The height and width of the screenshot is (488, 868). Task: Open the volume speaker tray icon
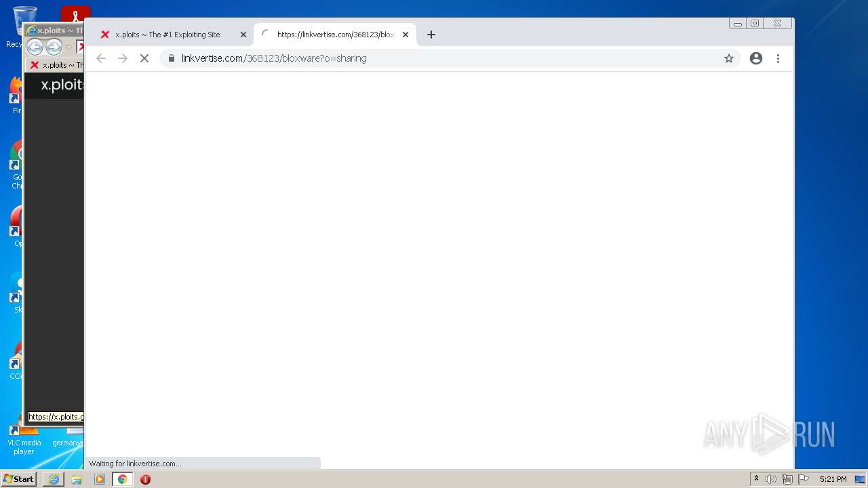pos(771,479)
